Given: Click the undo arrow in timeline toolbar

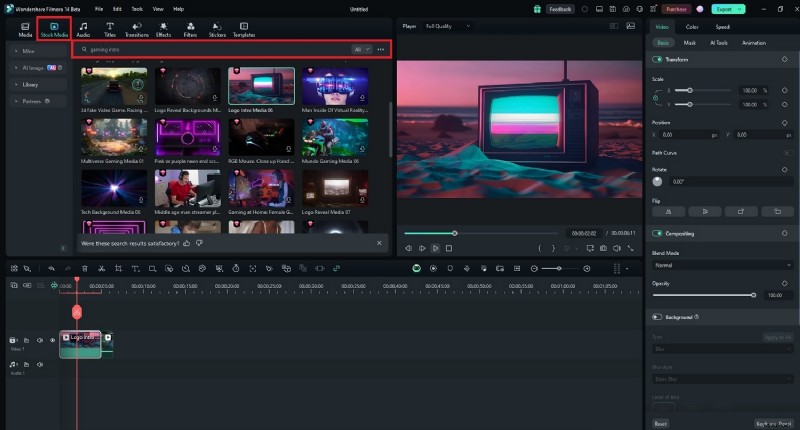Looking at the screenshot, I should click(52, 268).
